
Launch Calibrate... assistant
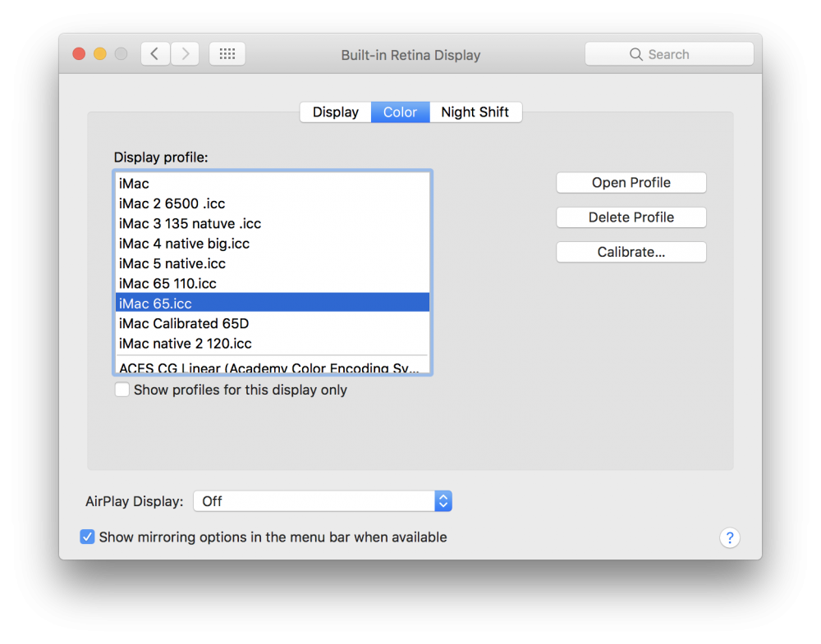pos(631,252)
